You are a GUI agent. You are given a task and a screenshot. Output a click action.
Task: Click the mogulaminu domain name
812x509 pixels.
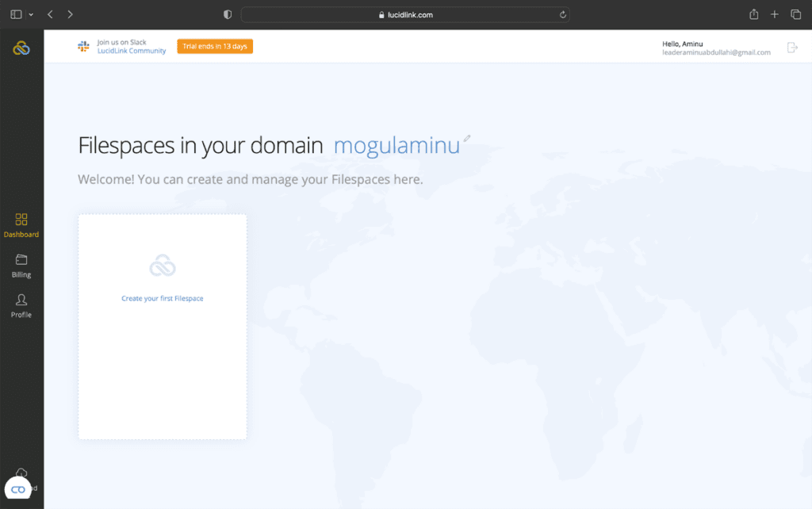point(396,146)
